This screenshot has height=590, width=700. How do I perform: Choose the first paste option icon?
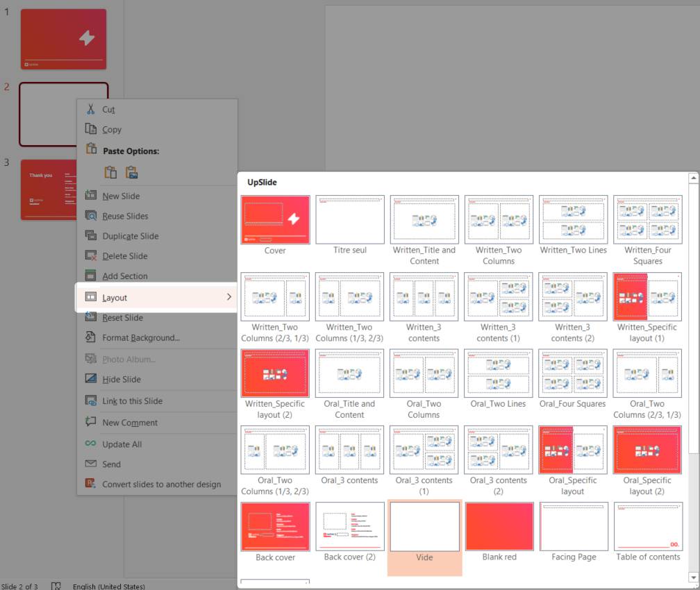(110, 172)
